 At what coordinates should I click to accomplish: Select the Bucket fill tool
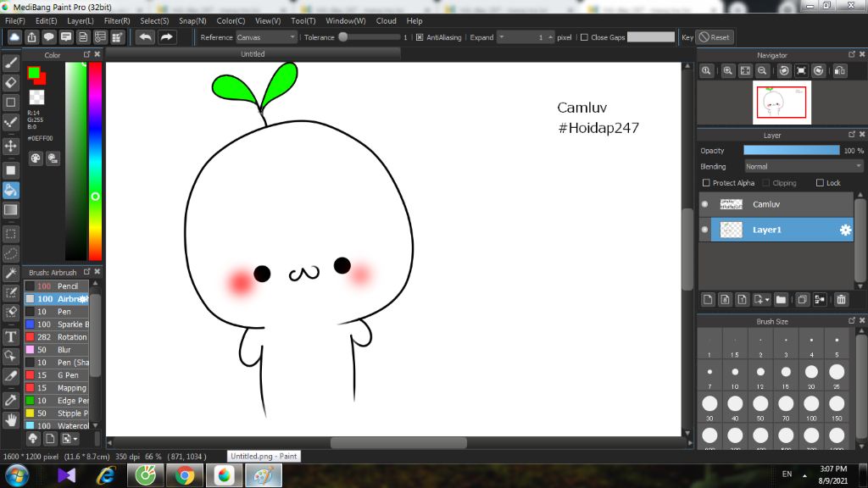click(10, 191)
